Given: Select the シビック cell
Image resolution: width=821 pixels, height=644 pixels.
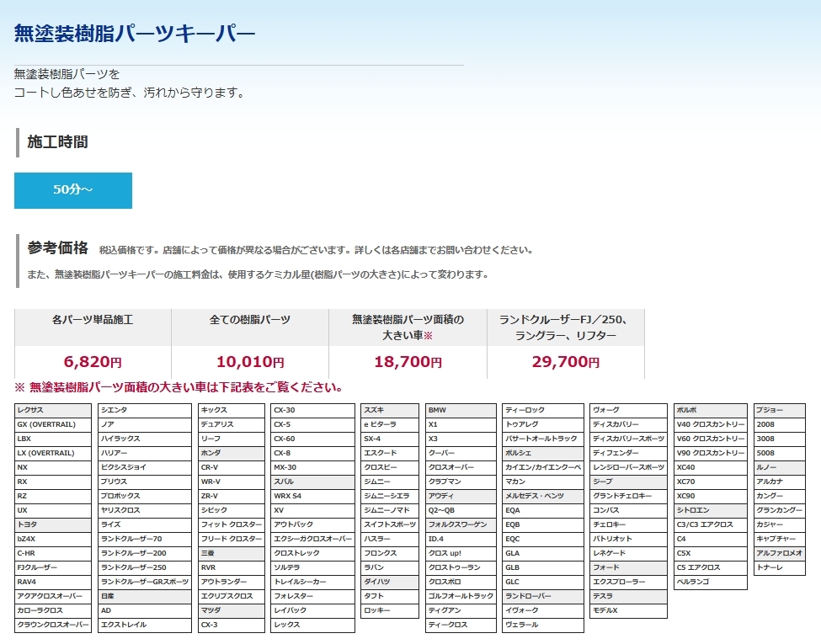Looking at the screenshot, I should click(232, 510).
